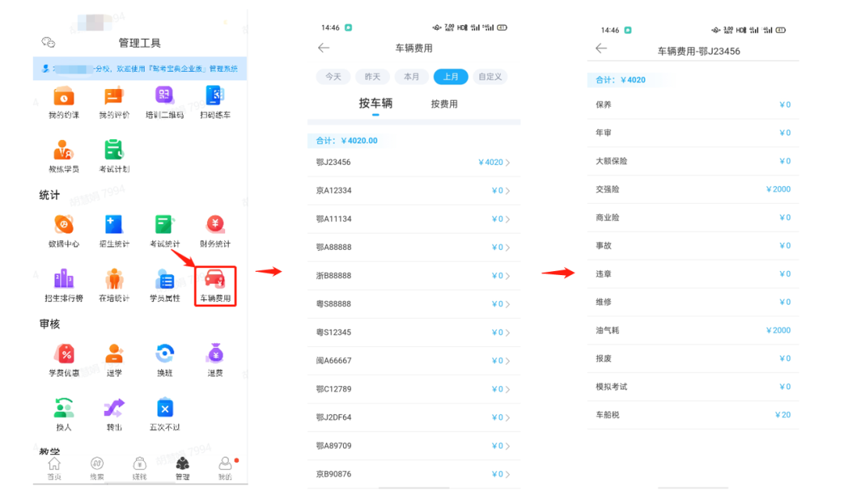Switch to 线索 leads bottom tab
Screen dimensions: 844x504
point(97,469)
